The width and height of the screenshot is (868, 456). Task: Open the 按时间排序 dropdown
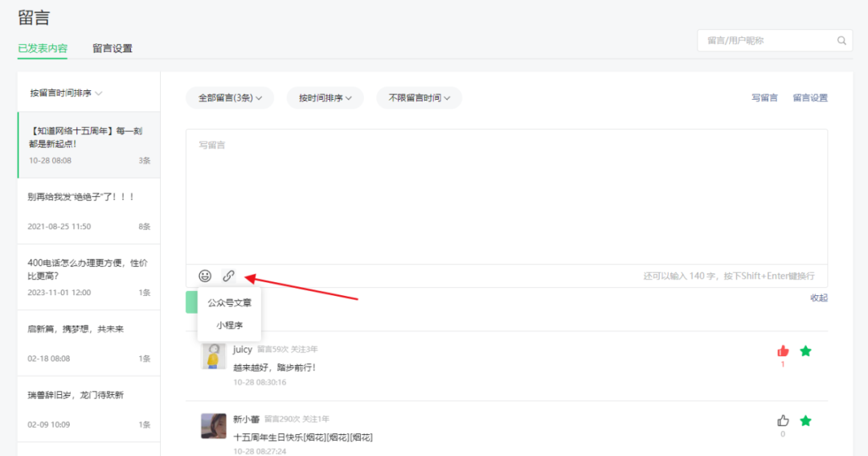[325, 98]
